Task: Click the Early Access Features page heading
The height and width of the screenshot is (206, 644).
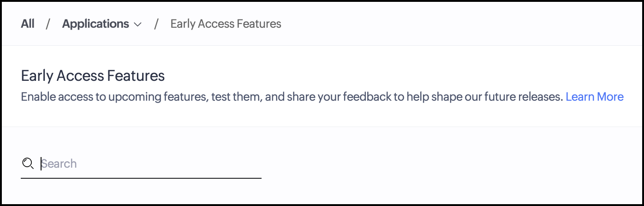Action: coord(93,75)
